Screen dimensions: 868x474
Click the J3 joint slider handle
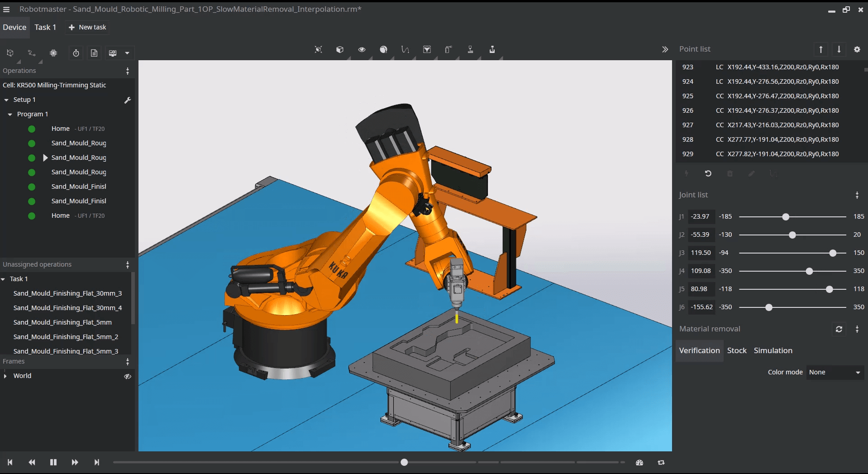tap(832, 253)
